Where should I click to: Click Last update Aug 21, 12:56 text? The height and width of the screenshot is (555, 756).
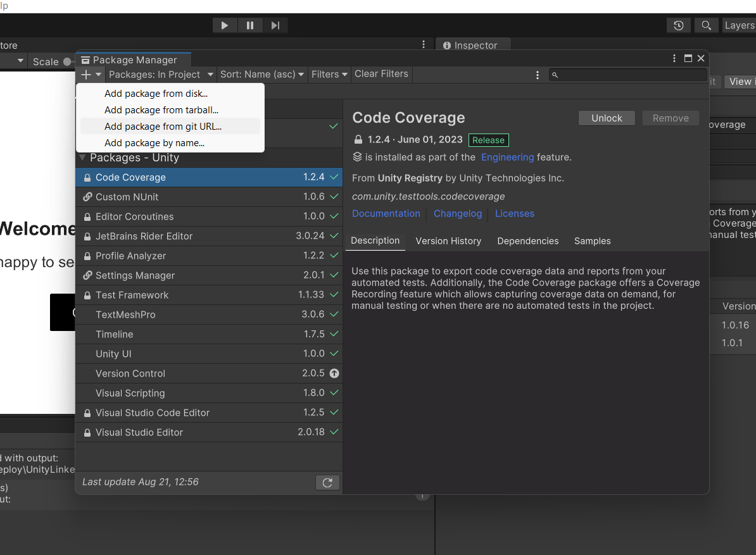click(x=141, y=482)
